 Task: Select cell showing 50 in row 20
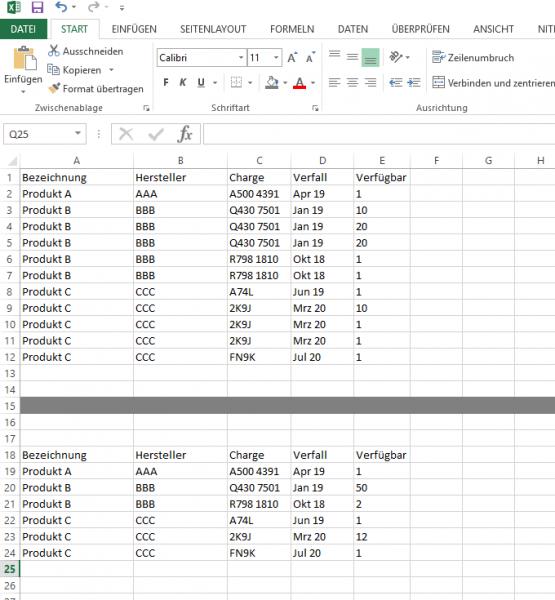click(382, 488)
